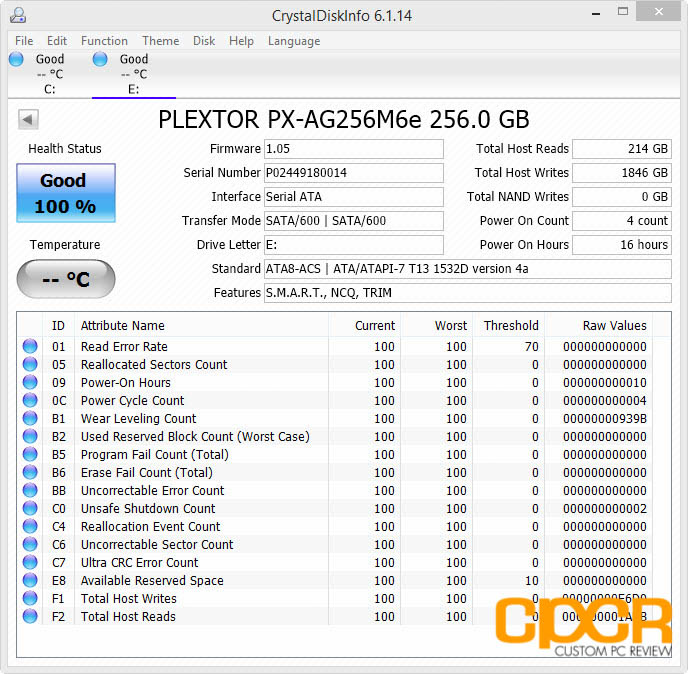Click the status icon for F1 Total Host Writes row
The width and height of the screenshot is (688, 674).
(x=30, y=598)
